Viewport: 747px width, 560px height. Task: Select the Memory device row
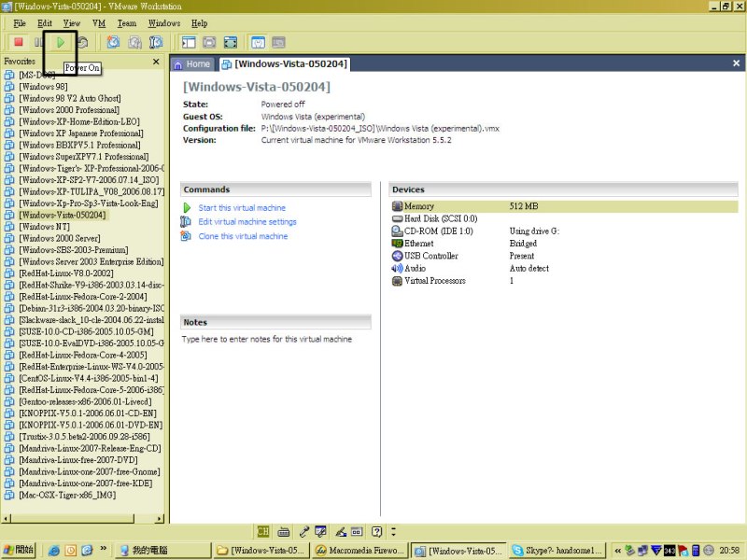[564, 206]
